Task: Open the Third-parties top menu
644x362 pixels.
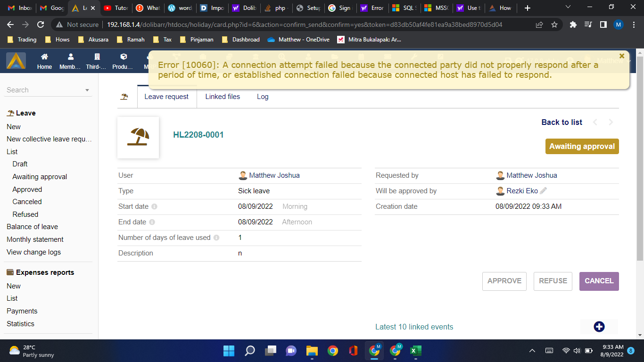Action: 96,61
